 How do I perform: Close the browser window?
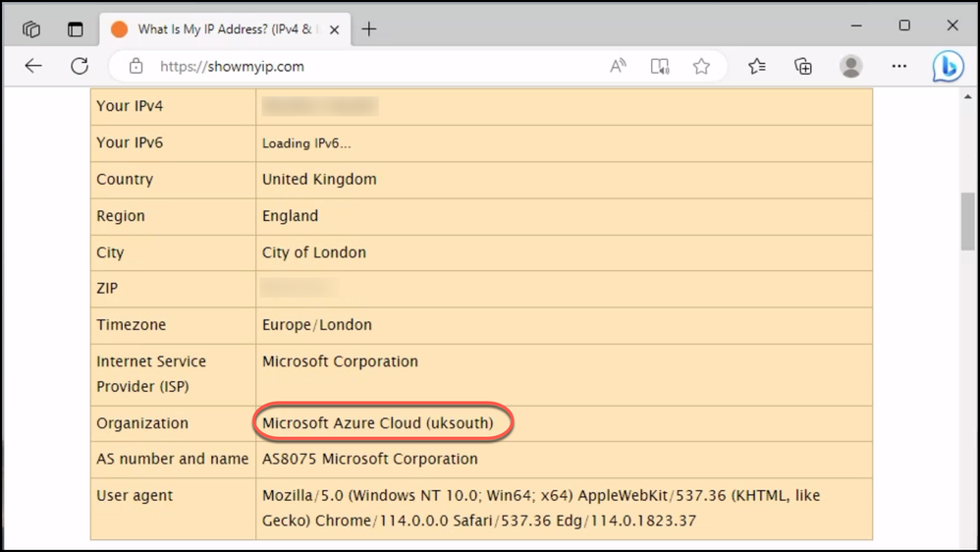point(953,26)
